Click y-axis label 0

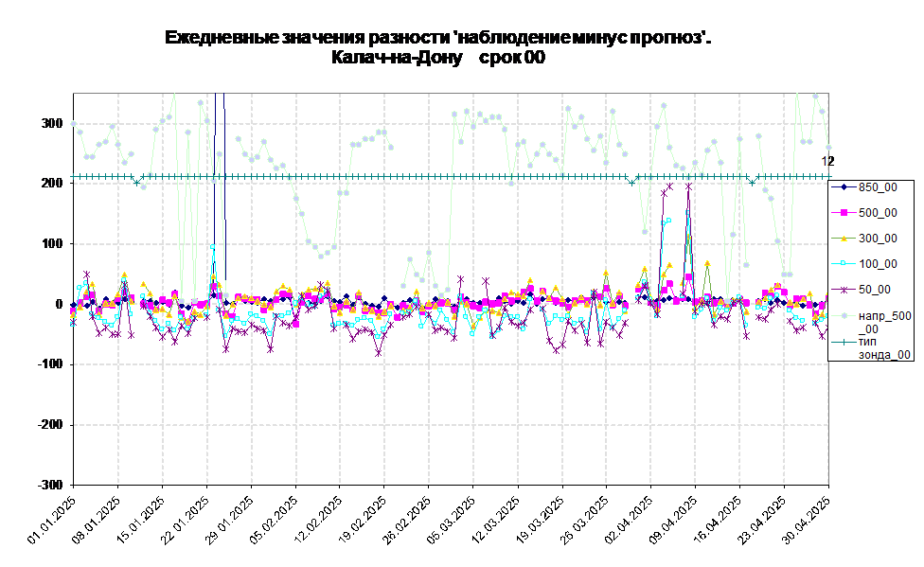click(59, 304)
